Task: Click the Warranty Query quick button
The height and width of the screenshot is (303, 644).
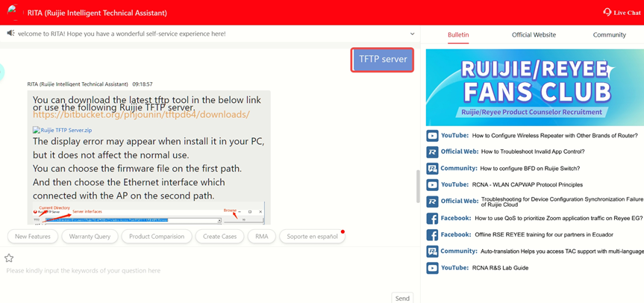Action: (90, 237)
